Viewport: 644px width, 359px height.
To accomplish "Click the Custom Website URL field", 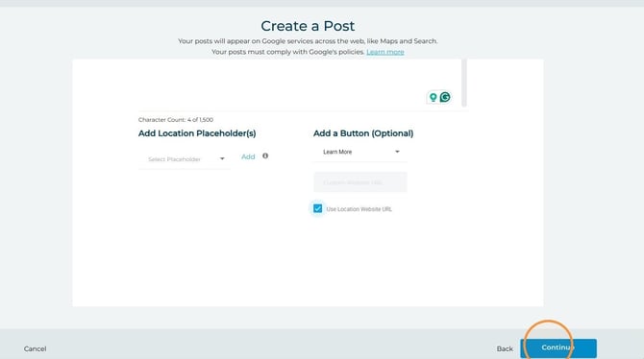I will [360, 182].
